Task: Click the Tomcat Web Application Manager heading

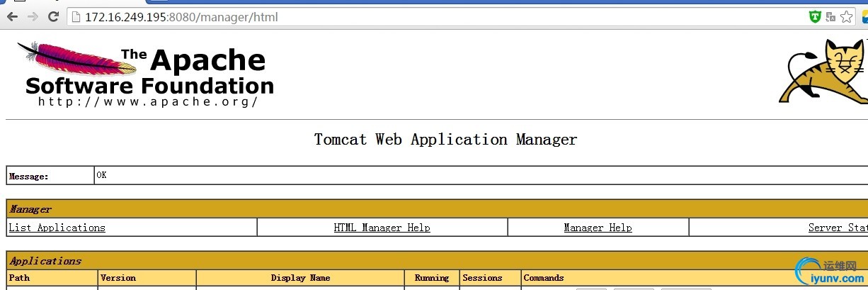Action: click(x=445, y=139)
